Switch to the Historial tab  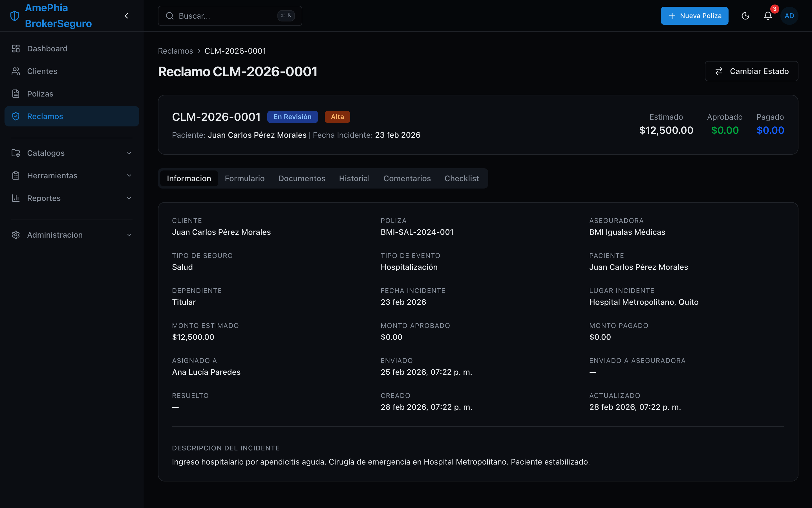tap(354, 178)
